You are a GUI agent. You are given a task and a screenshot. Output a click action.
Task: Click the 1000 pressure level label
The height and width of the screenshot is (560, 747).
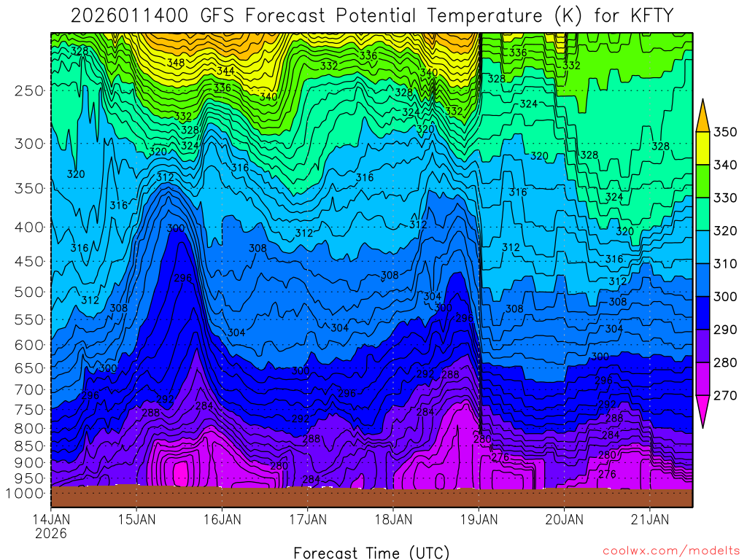pos(26,494)
